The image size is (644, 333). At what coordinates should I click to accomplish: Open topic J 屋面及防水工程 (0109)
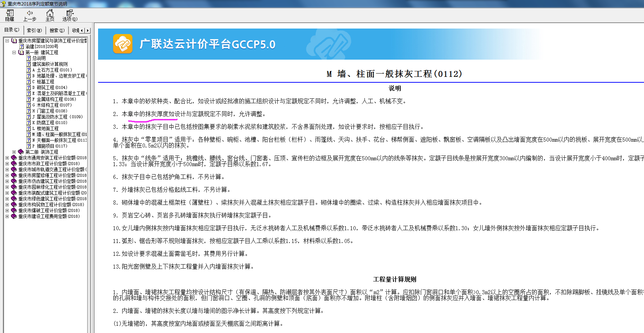[57, 117]
